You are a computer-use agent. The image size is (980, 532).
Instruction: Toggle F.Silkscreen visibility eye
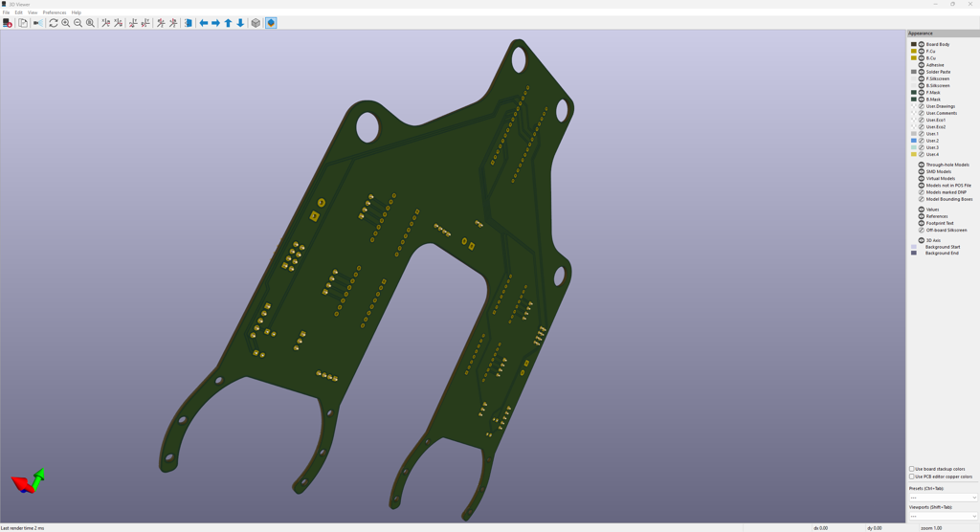[x=922, y=78]
